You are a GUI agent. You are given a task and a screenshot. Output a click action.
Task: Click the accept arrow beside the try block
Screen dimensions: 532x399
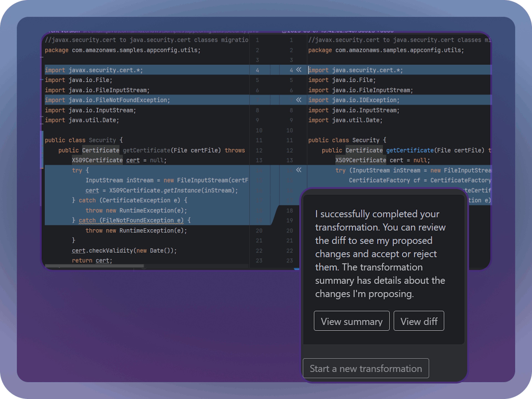298,170
